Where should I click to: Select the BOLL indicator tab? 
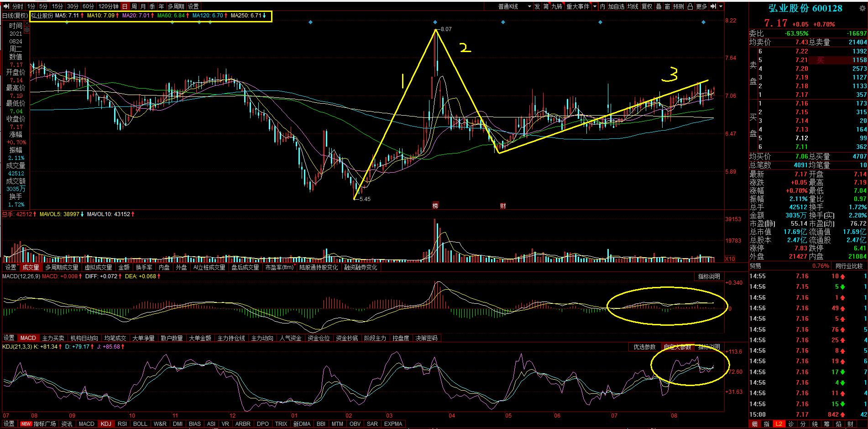(x=140, y=424)
